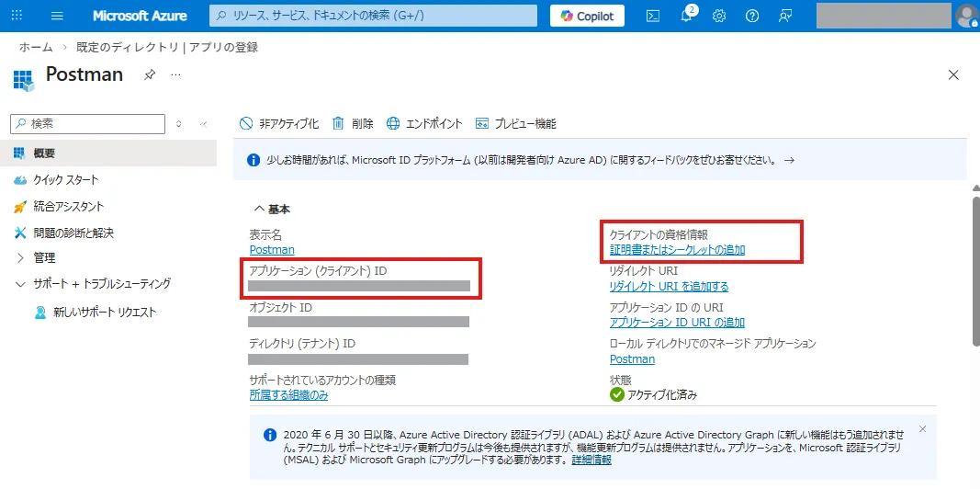This screenshot has width=980, height=489.
Task: Click the ディレクトリ (テナント) ID label
Action: tap(302, 343)
